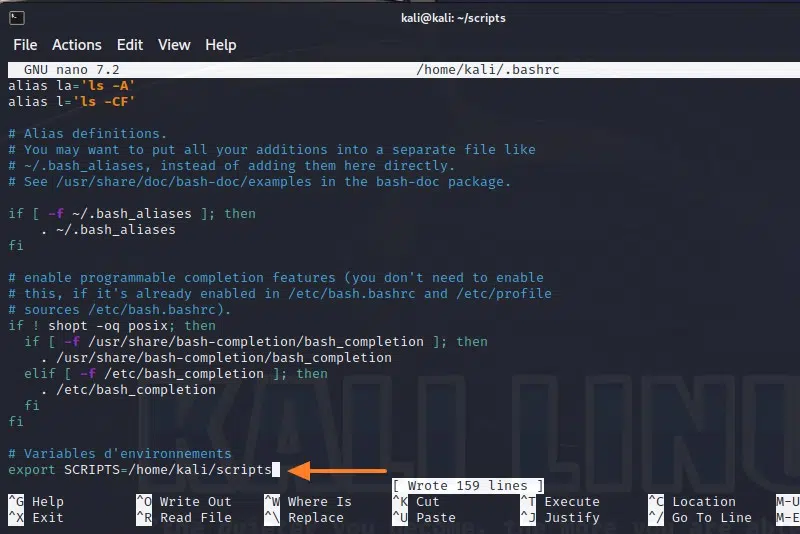Viewport: 800px width, 534px height.
Task: Click the ^W Where Is shortcut
Action: click(308, 501)
